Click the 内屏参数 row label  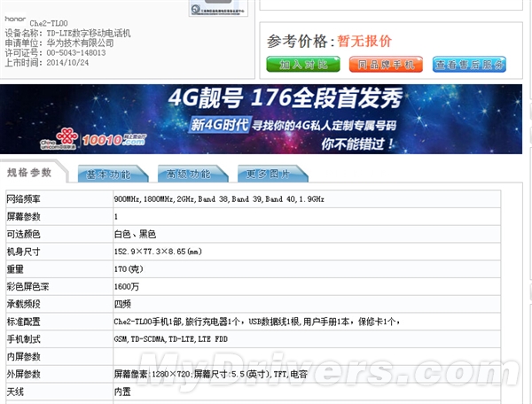(23, 357)
